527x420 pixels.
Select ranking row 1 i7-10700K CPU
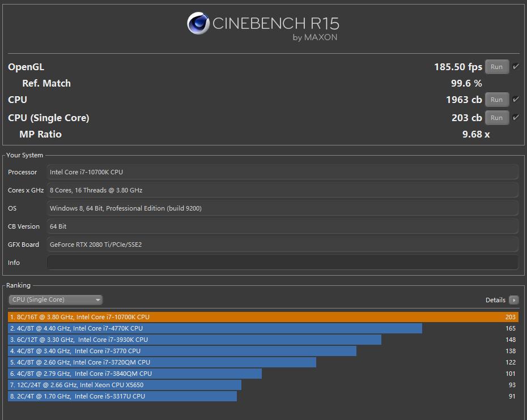click(263, 317)
